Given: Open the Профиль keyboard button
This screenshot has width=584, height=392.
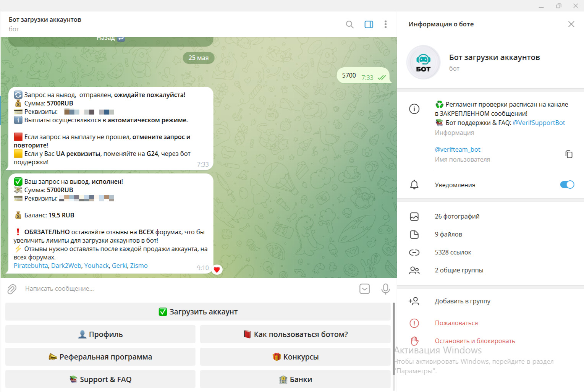Looking at the screenshot, I should pos(100,334).
